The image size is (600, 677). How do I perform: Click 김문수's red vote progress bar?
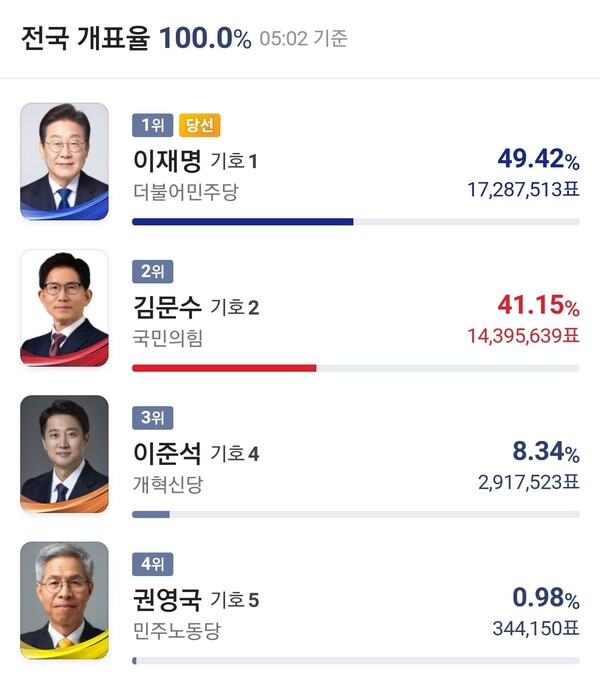(224, 368)
